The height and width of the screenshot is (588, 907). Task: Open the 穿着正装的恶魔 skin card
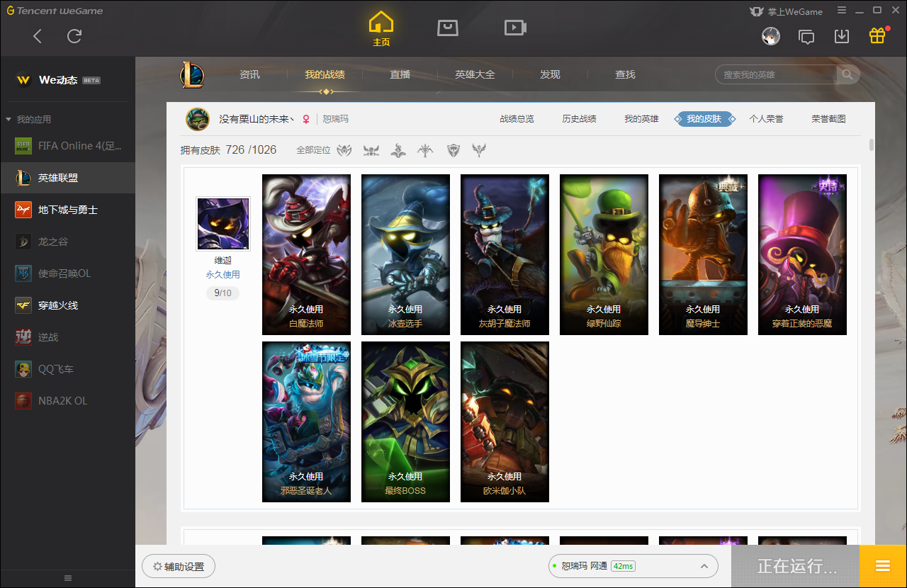coord(802,254)
